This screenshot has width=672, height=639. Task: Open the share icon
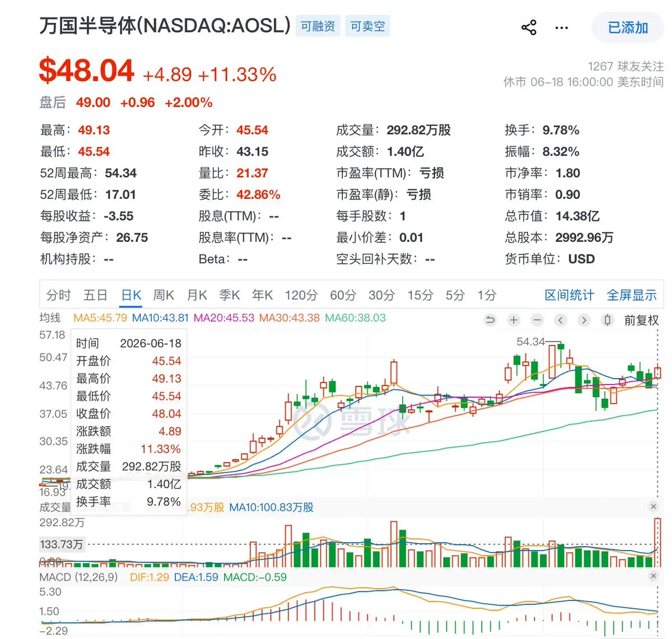click(x=529, y=27)
